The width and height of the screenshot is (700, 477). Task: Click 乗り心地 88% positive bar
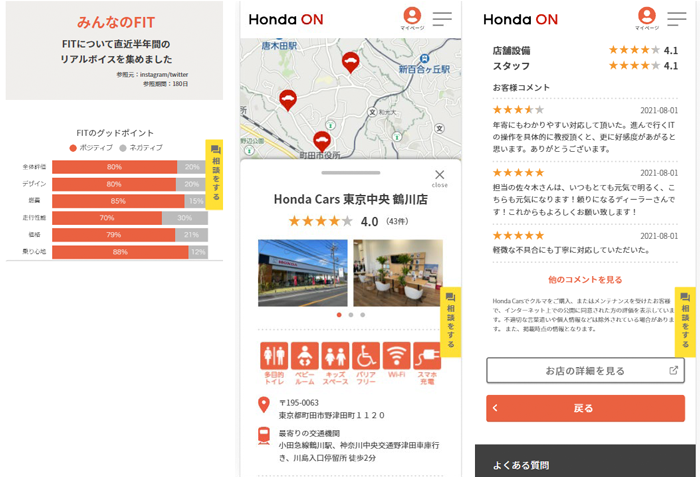(x=120, y=252)
